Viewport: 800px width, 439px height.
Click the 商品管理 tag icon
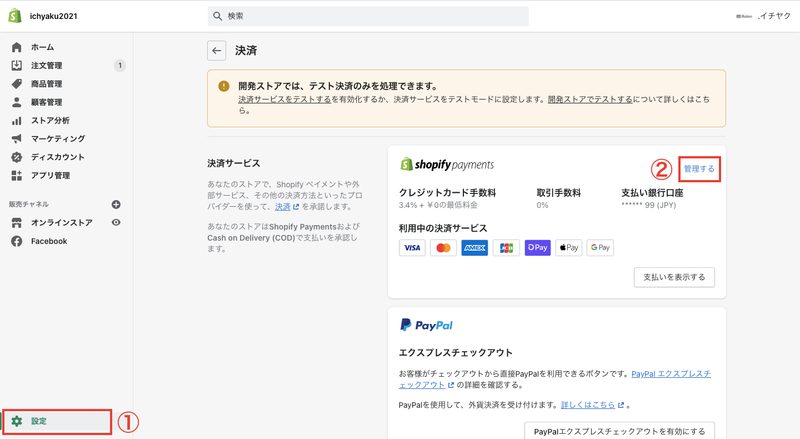pos(16,84)
